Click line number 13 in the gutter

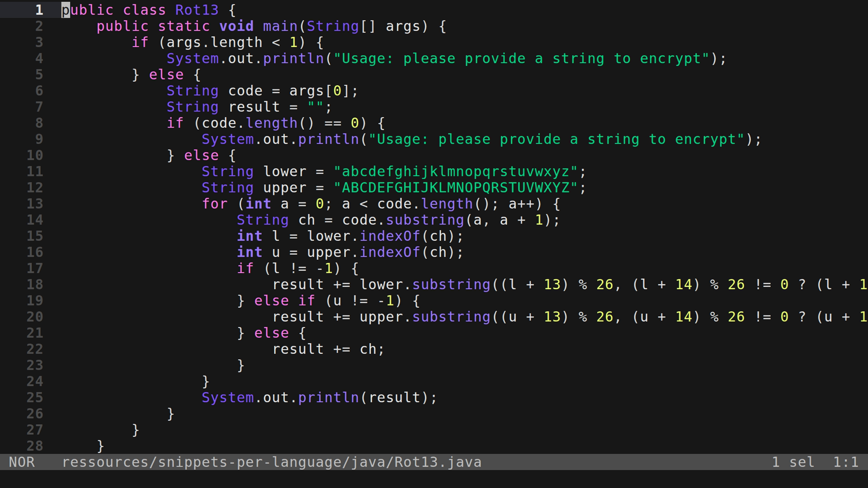click(x=34, y=204)
